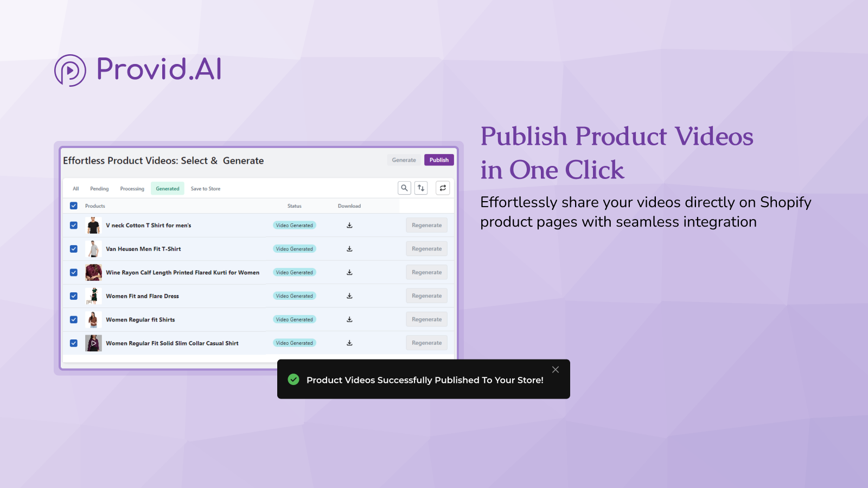This screenshot has width=868, height=488.
Task: Toggle the select-all Products checkbox
Action: coord(74,206)
